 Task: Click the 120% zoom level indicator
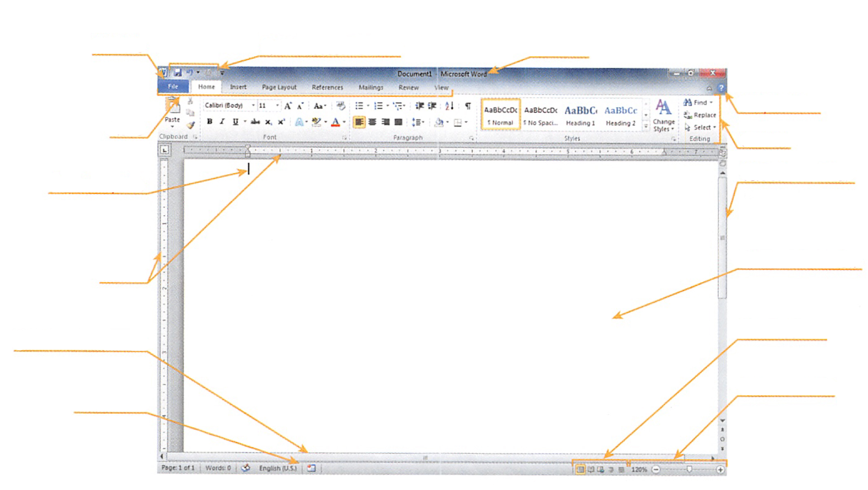pyautogui.click(x=639, y=470)
